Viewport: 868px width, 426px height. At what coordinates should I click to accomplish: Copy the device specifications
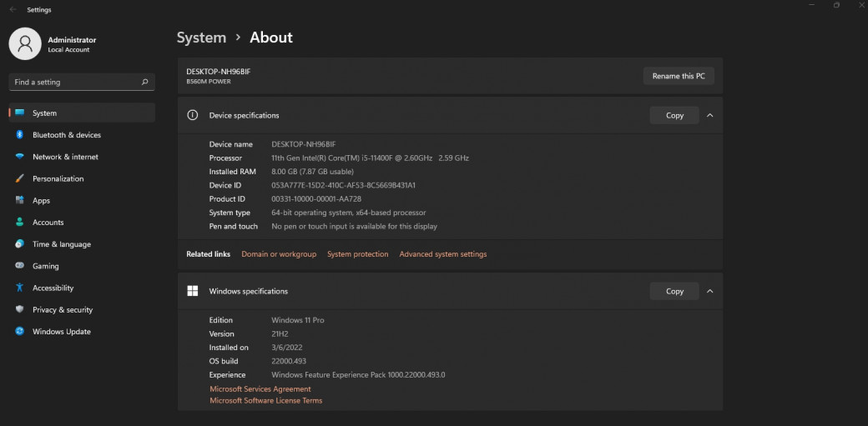(674, 116)
